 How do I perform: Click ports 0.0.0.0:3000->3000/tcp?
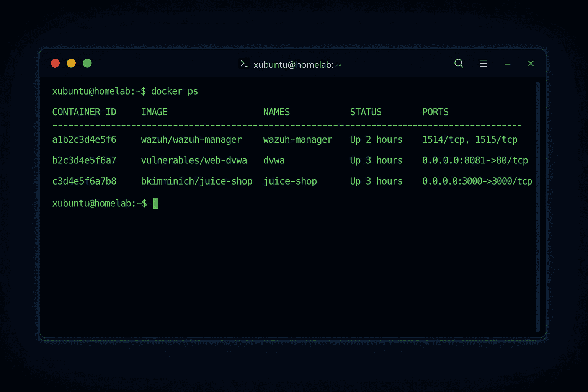[x=477, y=181]
